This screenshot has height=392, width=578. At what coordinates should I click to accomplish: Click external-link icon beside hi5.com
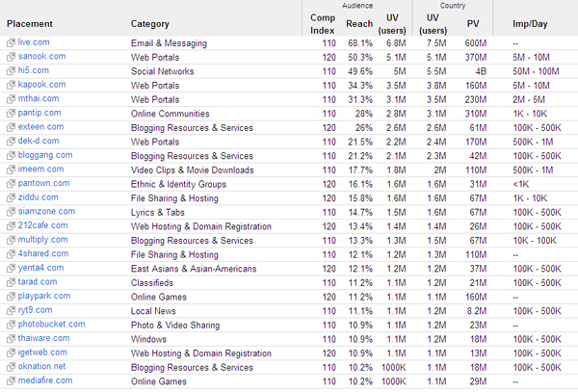pos(11,70)
